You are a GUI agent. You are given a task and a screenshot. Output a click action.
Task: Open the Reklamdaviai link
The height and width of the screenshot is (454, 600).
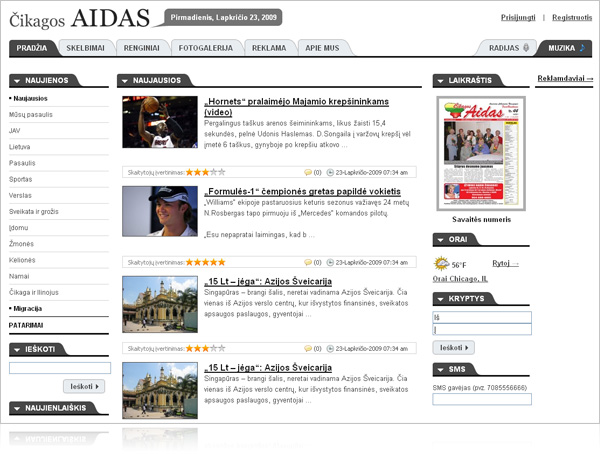[x=565, y=78]
